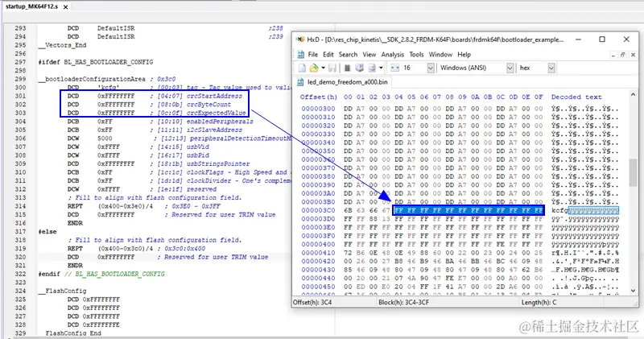This screenshot has width=644, height=339.
Task: Open the Search menu in HxD
Action: pos(348,54)
